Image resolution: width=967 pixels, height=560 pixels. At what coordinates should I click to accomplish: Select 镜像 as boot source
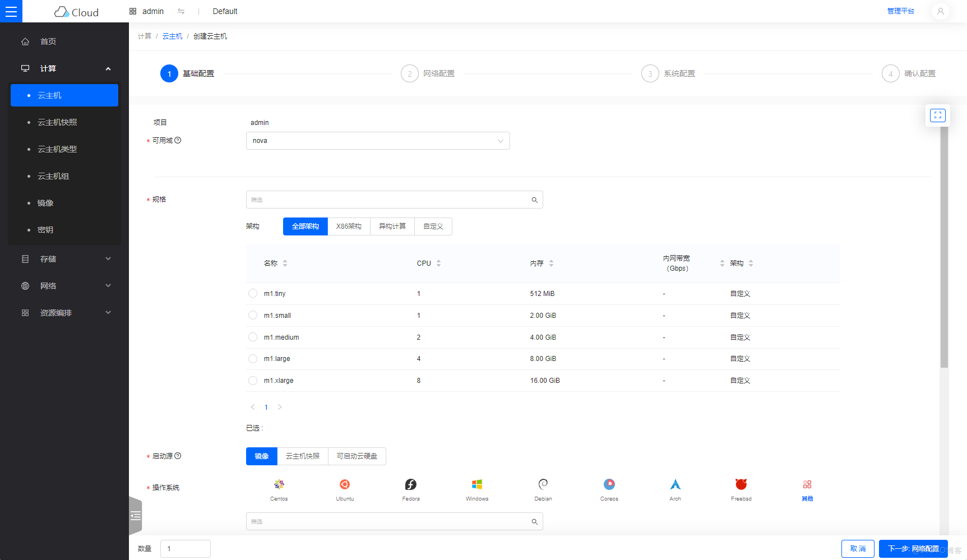(x=262, y=456)
